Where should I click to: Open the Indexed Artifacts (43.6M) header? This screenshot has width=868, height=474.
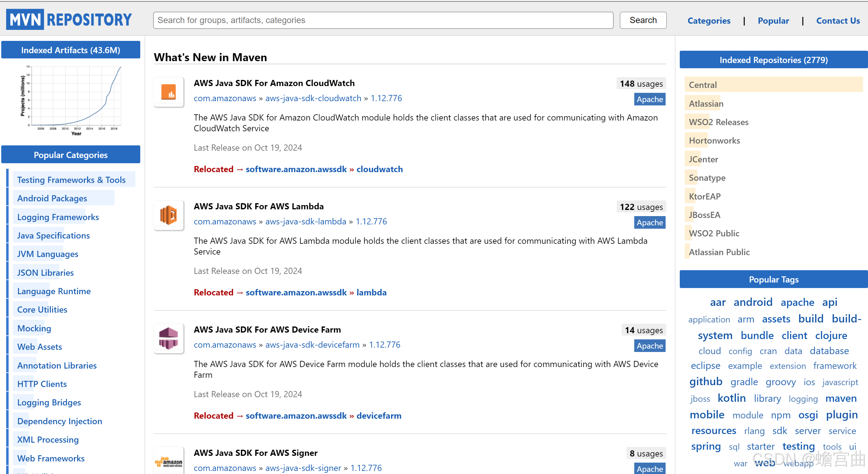coord(71,50)
